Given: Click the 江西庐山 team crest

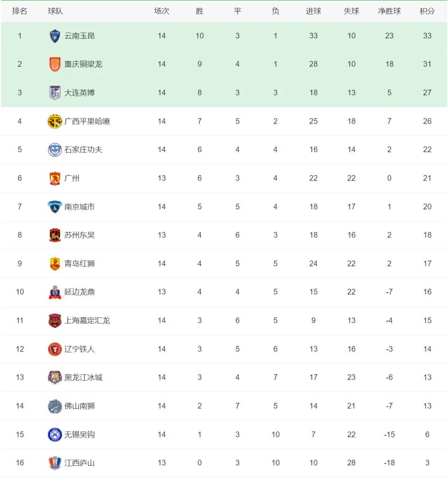Looking at the screenshot, I should pos(55,463).
